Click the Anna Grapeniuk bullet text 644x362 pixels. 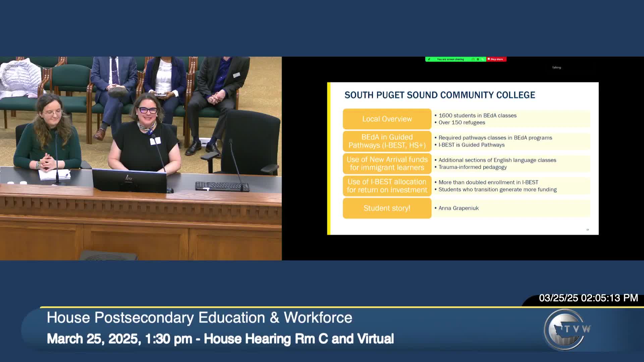click(x=458, y=208)
